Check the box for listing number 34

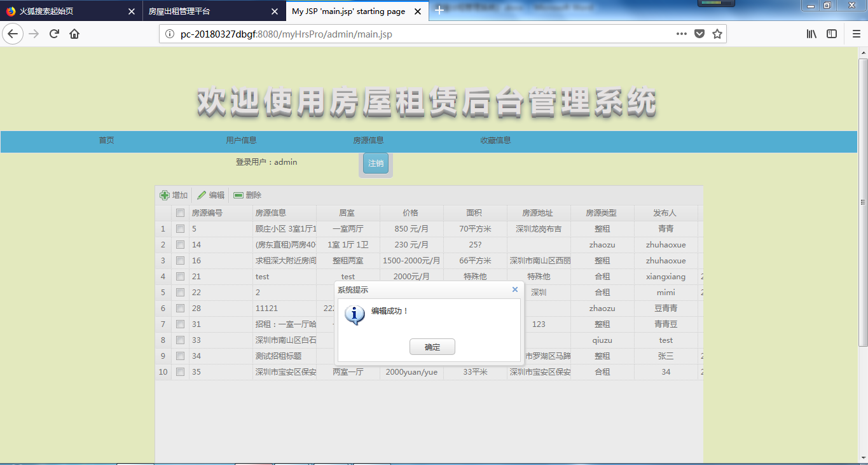(180, 356)
